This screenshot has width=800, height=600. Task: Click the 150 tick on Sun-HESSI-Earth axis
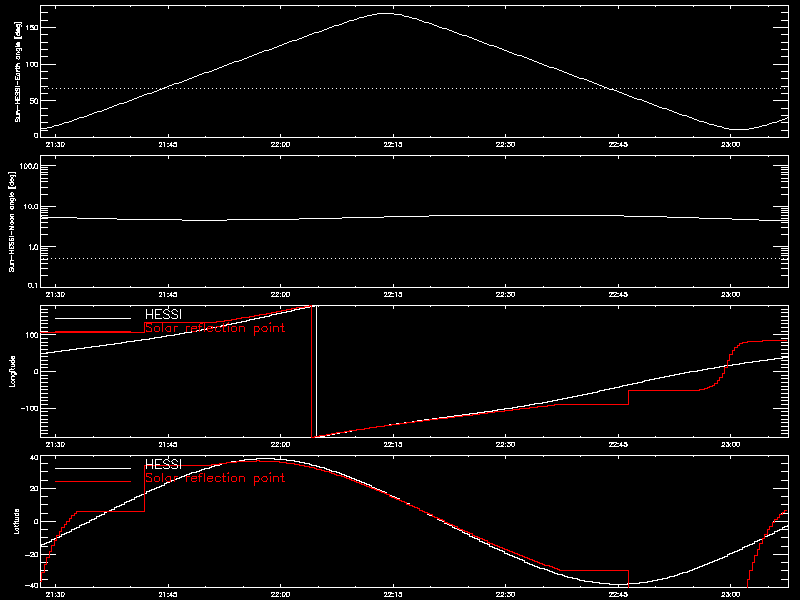pyautogui.click(x=32, y=28)
